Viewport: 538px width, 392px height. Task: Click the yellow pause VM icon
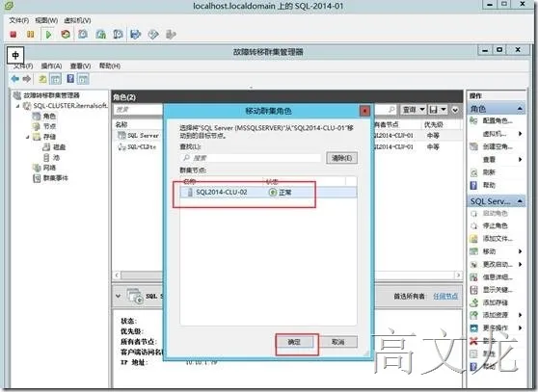tap(30, 35)
